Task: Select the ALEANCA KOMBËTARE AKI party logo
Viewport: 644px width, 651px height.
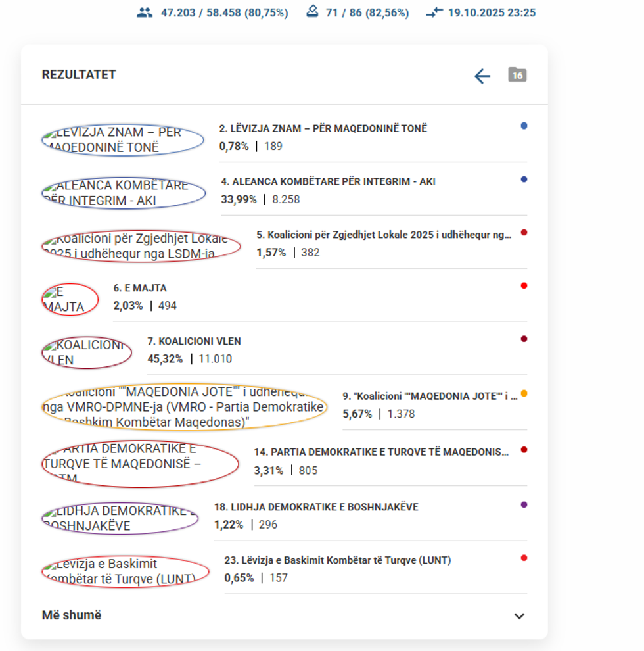Action: click(124, 193)
